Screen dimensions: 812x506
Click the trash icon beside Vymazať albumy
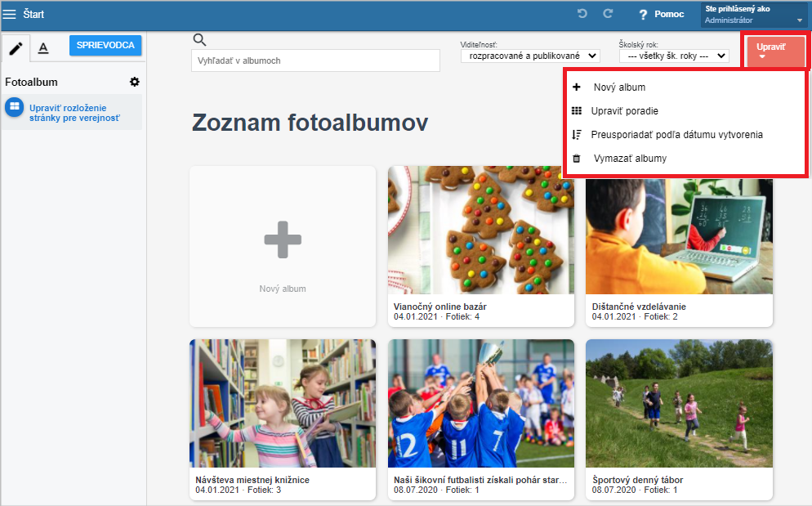(577, 159)
